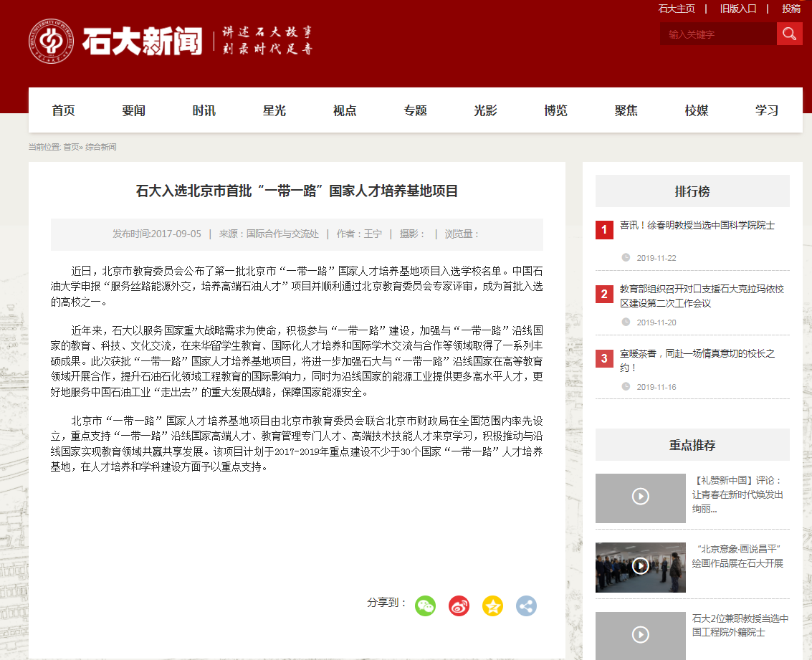Image resolution: width=812 pixels, height=660 pixels.
Task: Focus the 输入关键字 search field
Action: (717, 34)
